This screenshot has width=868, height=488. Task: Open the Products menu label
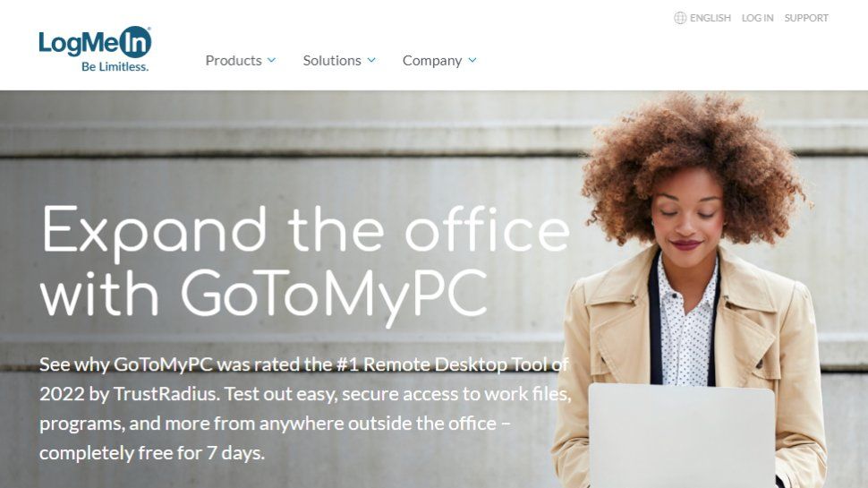(234, 60)
